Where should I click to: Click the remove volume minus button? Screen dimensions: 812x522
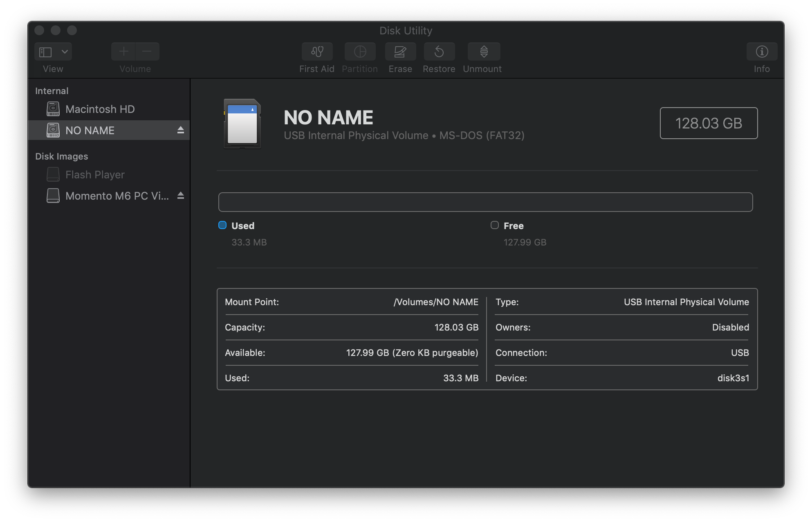coord(147,52)
